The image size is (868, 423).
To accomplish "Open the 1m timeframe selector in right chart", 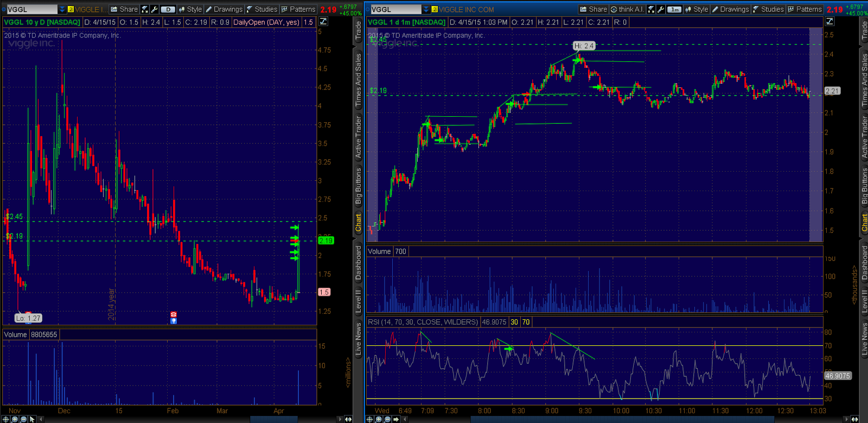I will click(674, 9).
